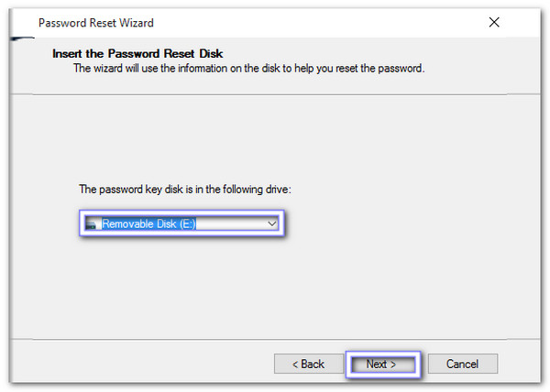Cancel the password reset wizard
The width and height of the screenshot is (550, 392).
pyautogui.click(x=463, y=364)
